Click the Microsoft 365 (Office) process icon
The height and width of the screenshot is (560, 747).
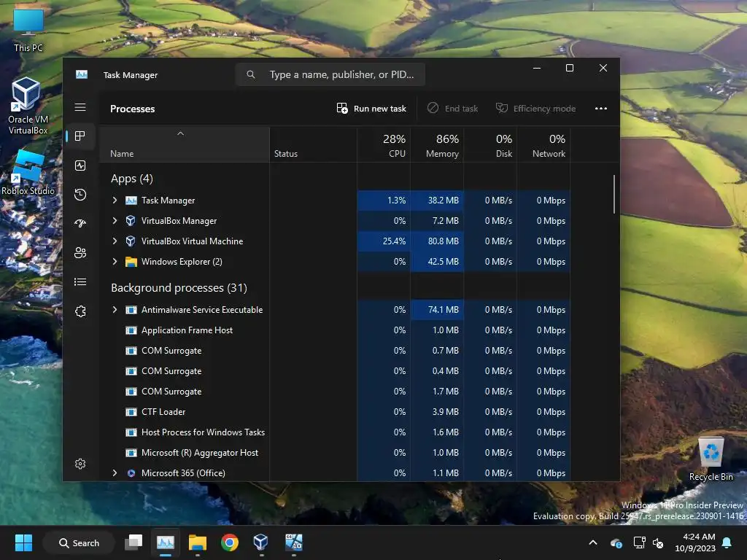[x=131, y=473]
